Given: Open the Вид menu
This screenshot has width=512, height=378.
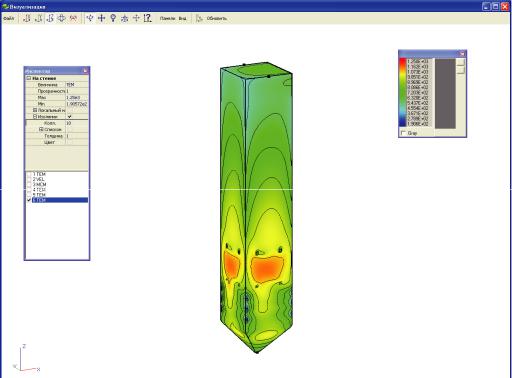Looking at the screenshot, I should click(182, 18).
